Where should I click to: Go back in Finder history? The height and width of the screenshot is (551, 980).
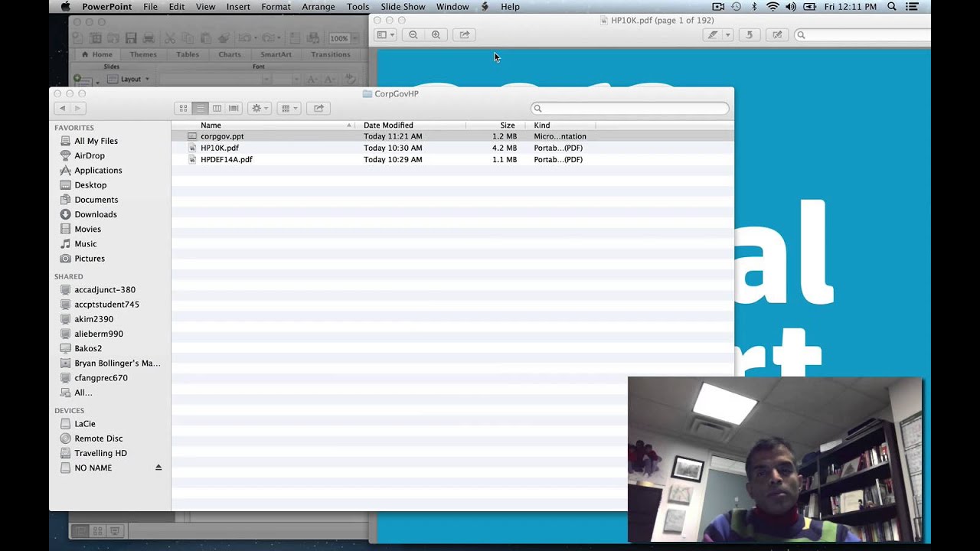[62, 108]
